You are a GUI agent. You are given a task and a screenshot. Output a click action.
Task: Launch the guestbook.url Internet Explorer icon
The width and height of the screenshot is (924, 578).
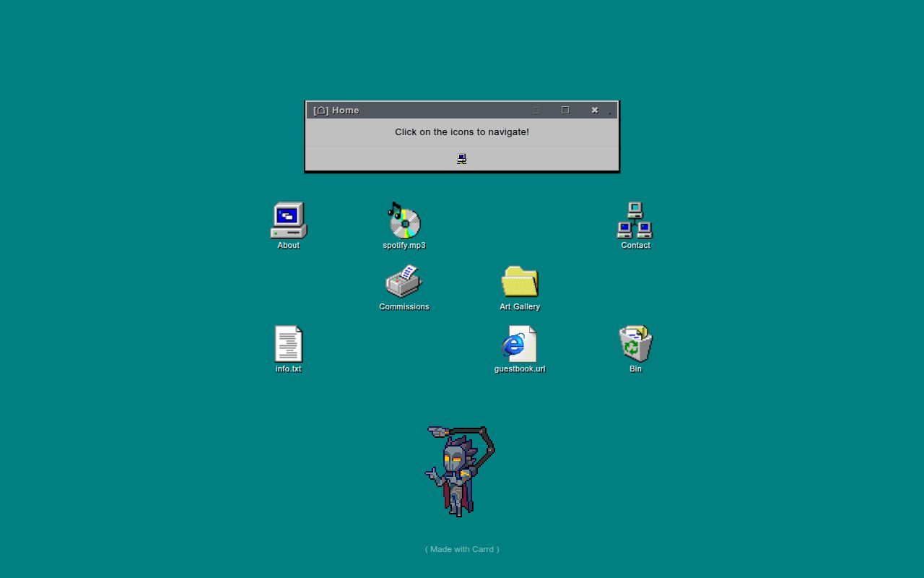pyautogui.click(x=519, y=343)
